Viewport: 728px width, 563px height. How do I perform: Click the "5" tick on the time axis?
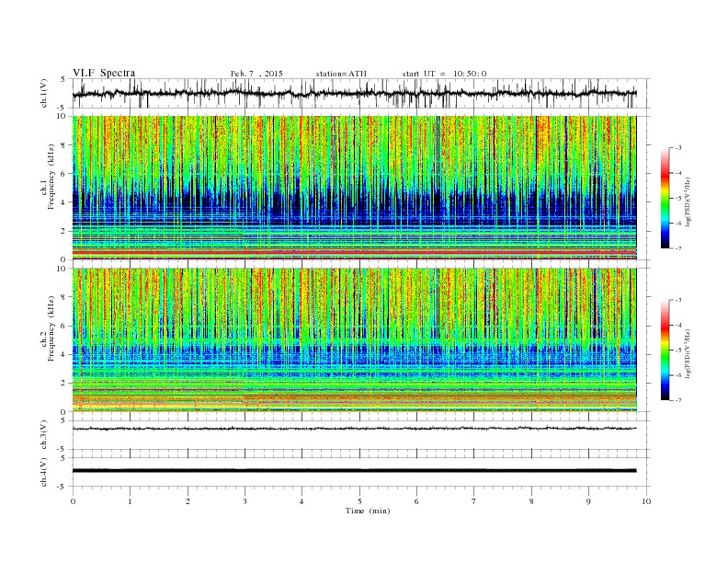click(359, 501)
